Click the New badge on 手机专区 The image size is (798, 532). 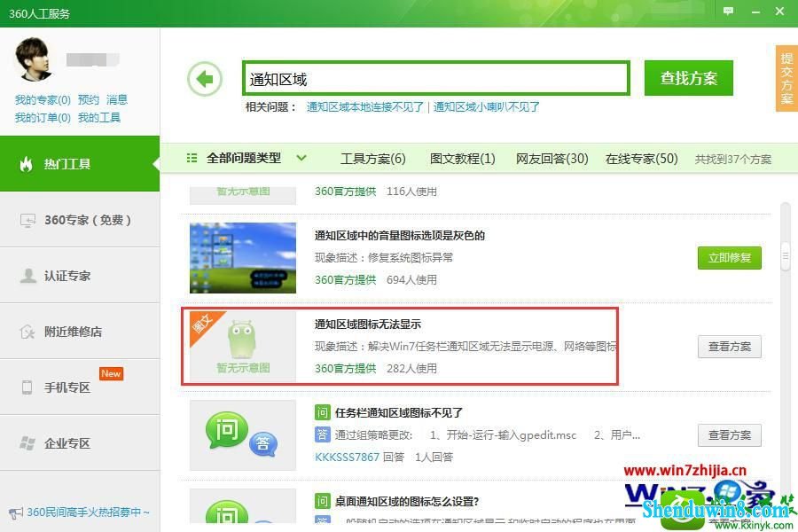click(111, 373)
